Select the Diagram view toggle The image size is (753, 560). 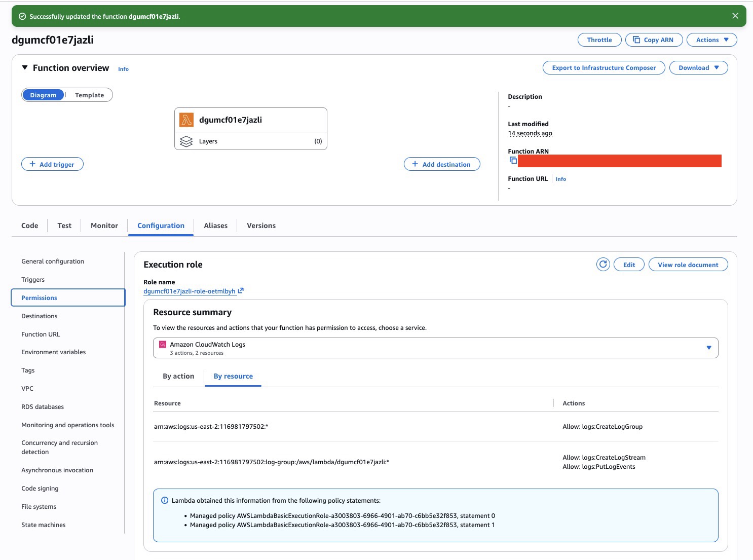(x=43, y=95)
